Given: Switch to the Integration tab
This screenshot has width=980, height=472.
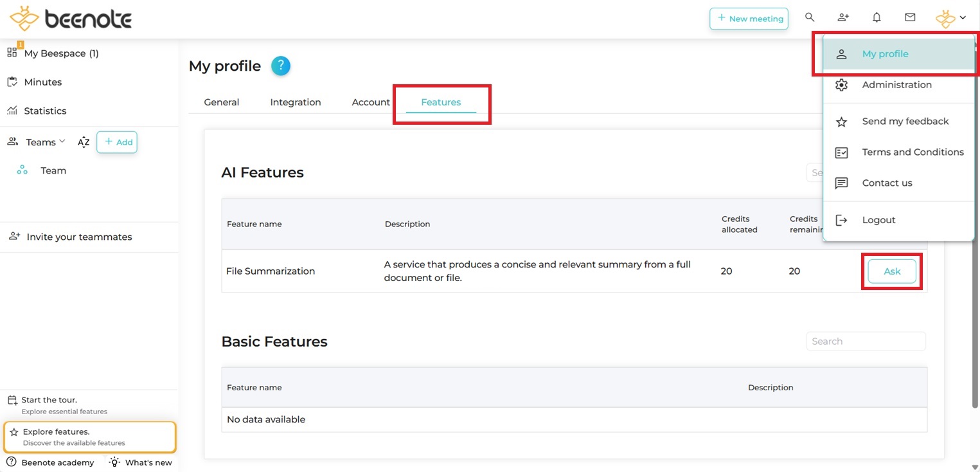Looking at the screenshot, I should (x=295, y=102).
